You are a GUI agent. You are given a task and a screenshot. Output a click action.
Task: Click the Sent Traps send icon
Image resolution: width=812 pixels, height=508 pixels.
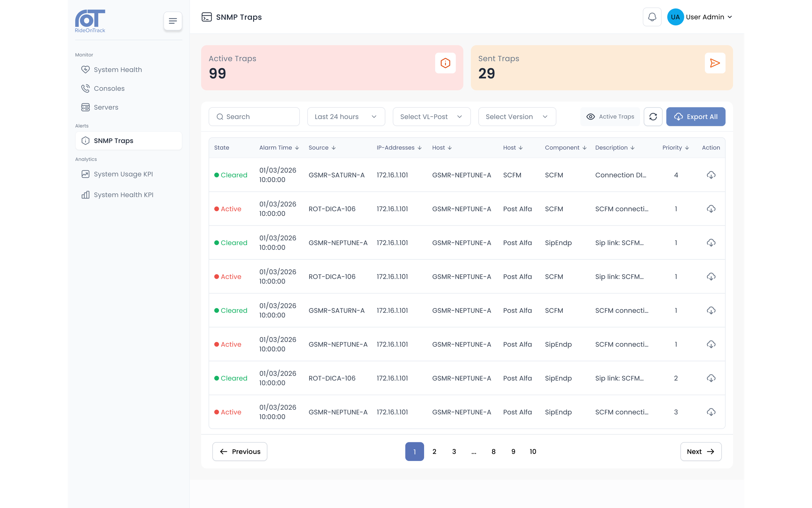(x=715, y=63)
